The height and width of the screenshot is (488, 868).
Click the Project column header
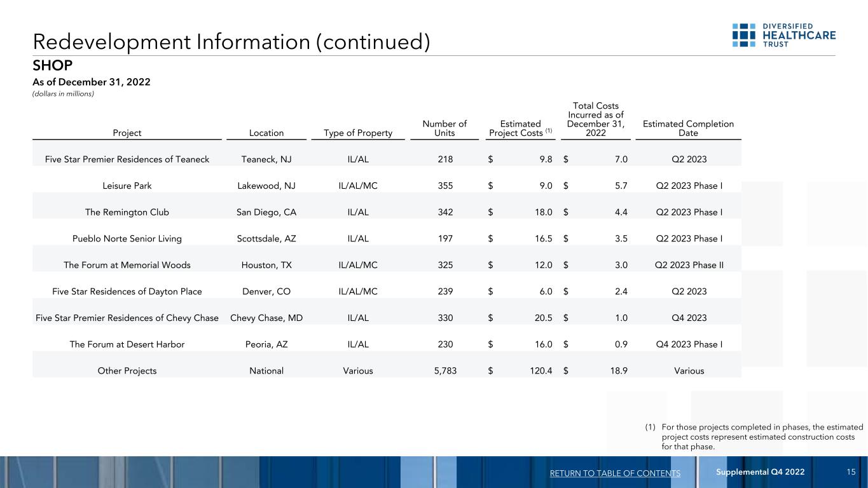tap(127, 133)
